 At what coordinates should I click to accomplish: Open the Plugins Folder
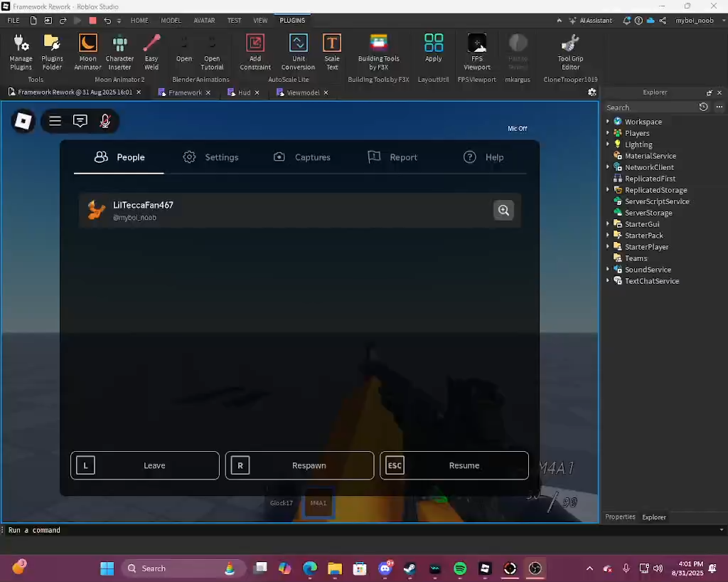52,50
